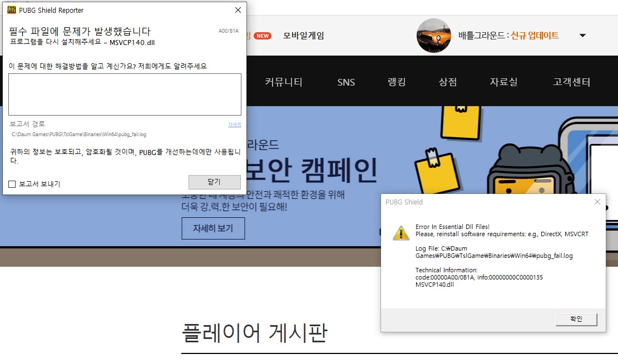Click the PUBG Shield Reporter logo icon

[12, 10]
